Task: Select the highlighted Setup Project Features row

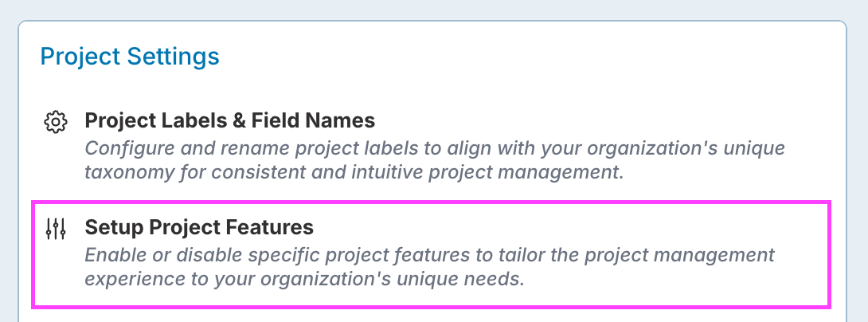Action: 430,254
